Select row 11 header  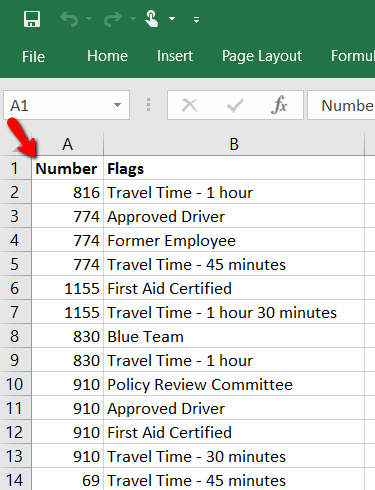[x=16, y=408]
